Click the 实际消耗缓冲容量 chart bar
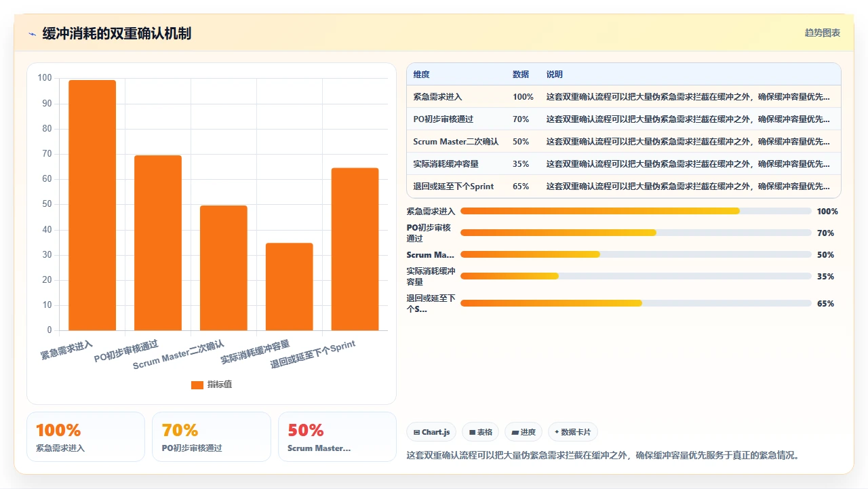The height and width of the screenshot is (489, 868). tap(290, 287)
